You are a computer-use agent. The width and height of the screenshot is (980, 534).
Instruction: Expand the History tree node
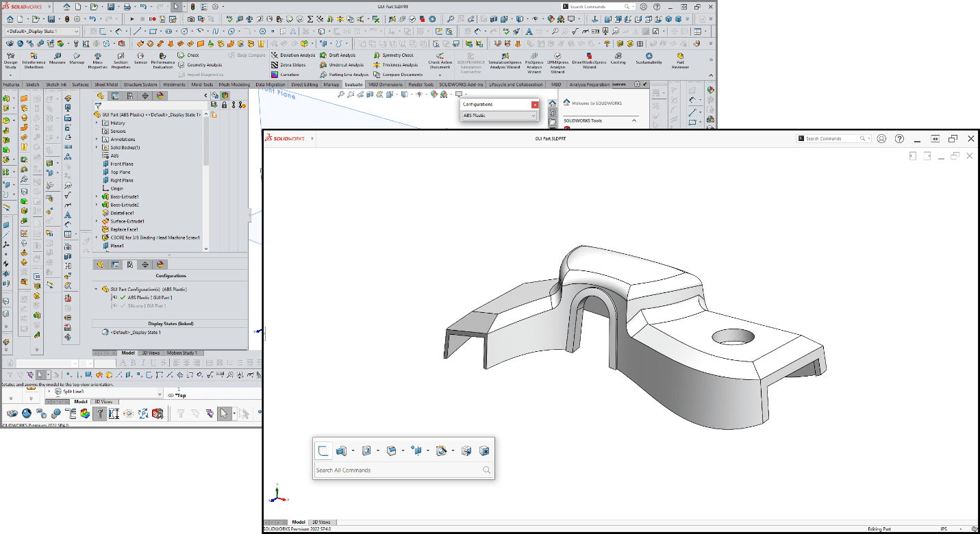97,123
